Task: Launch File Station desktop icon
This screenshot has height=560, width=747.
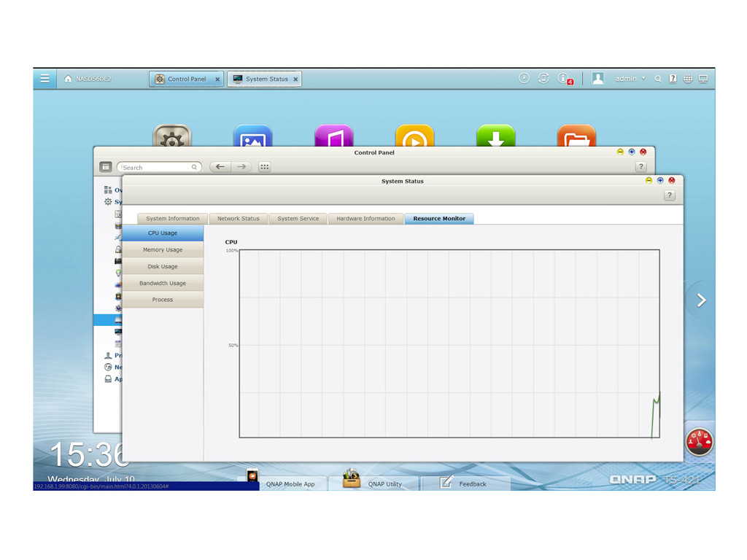Action: [576, 136]
